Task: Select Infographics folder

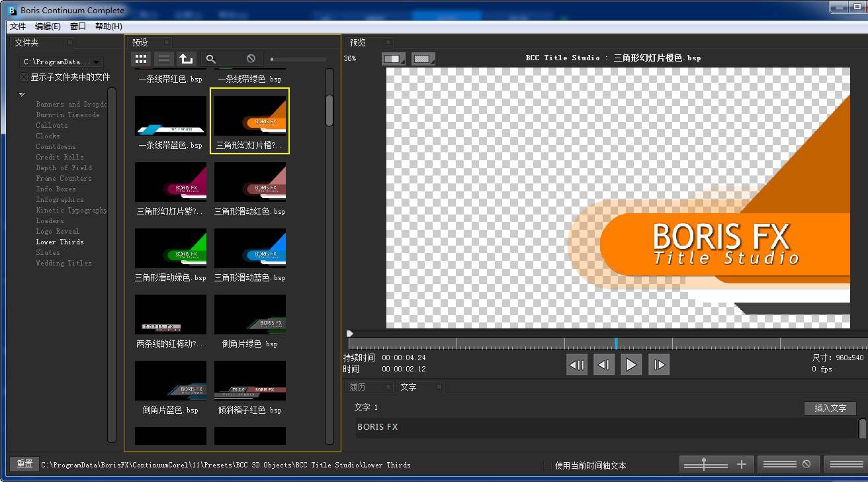Action: tap(60, 199)
